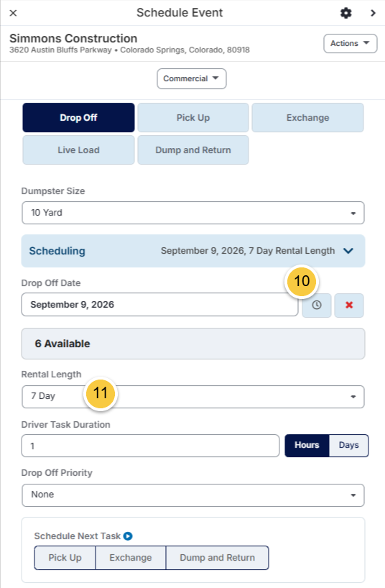The image size is (385, 588).
Task: Click the right chevron arrow in header
Action: point(373,13)
